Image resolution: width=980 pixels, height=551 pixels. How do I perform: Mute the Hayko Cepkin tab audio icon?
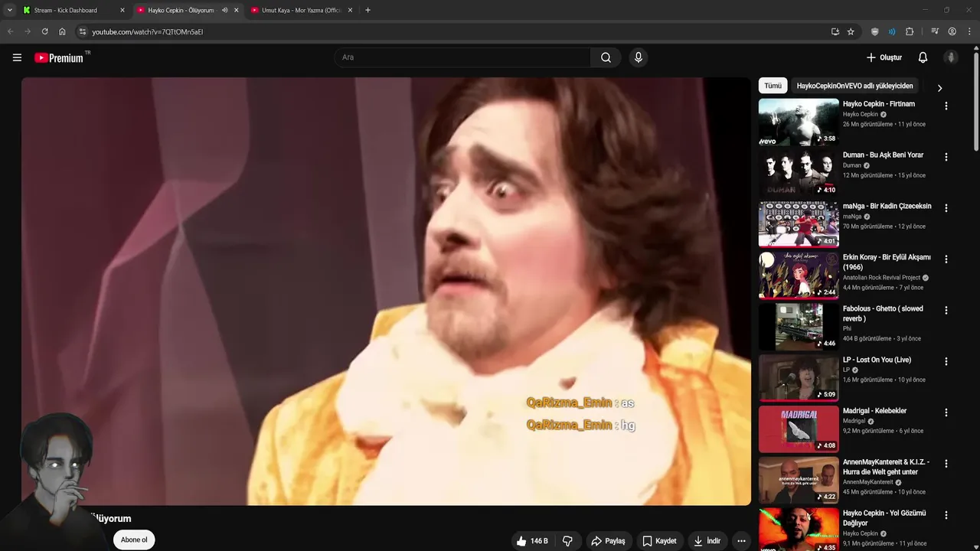coord(224,10)
